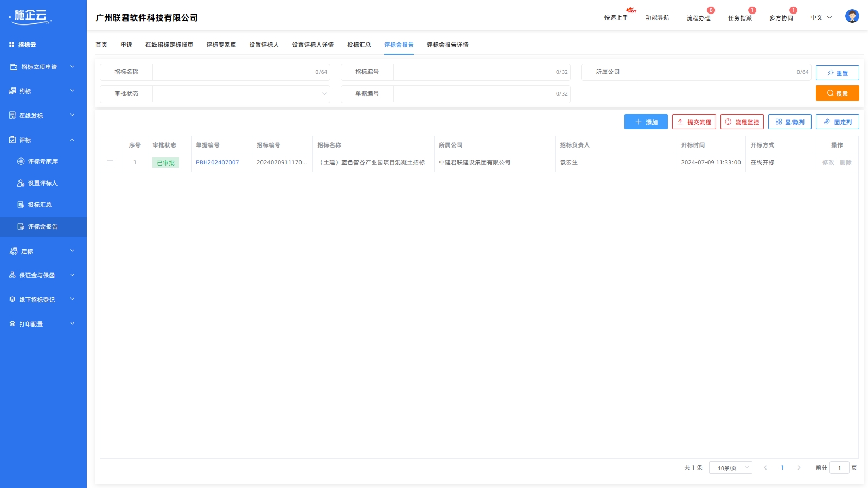Screen dimensions: 868x488
Task: Click the 评标会报告 icon in sidebar
Action: (x=21, y=226)
